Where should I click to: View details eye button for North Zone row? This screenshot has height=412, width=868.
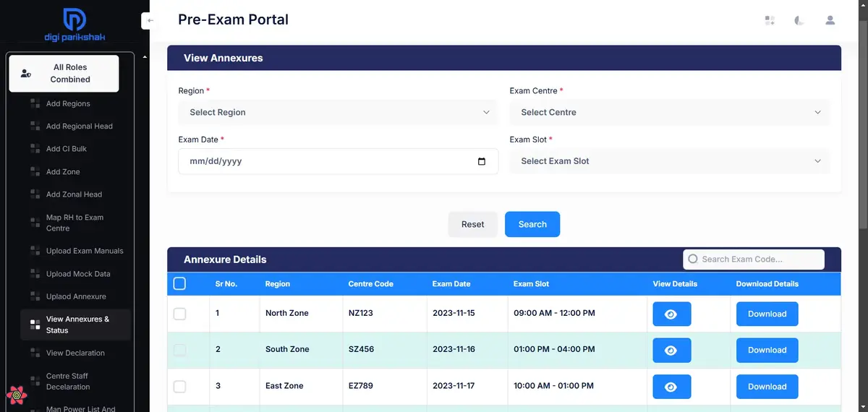tap(671, 314)
